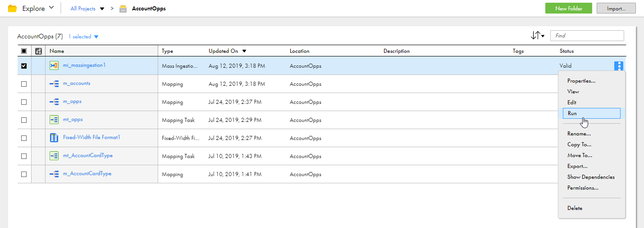Click the AccountOpps breadcrumb text
Viewport: 644px width, 228px height.
tap(149, 9)
